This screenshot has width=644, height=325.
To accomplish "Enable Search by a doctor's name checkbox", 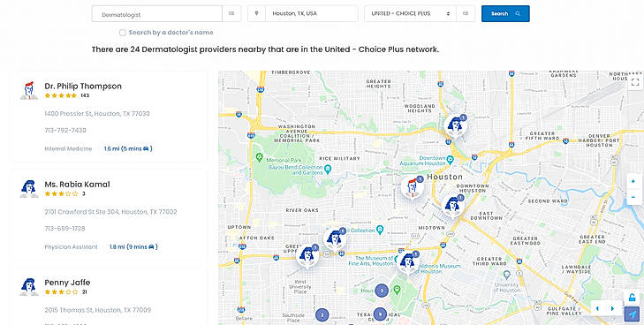I will pyautogui.click(x=123, y=33).
